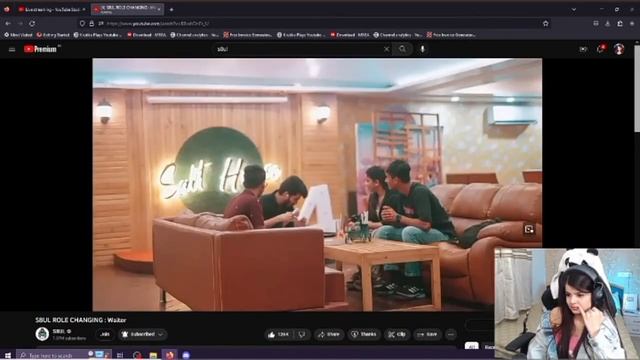Open the YouTube account avatar menu
Screen dimensions: 640x360
tap(619, 49)
